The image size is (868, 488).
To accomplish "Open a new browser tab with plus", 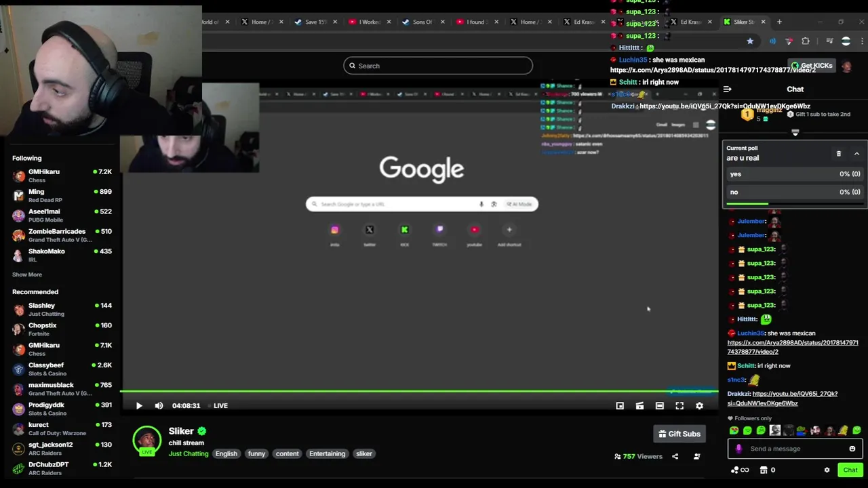I will tap(779, 22).
